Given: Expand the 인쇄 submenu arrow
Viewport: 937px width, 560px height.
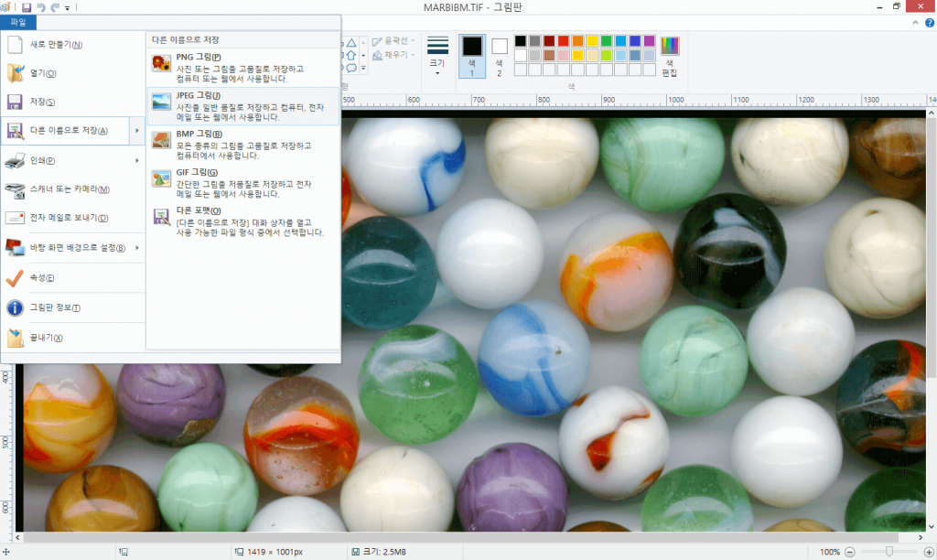Looking at the screenshot, I should pyautogui.click(x=137, y=160).
